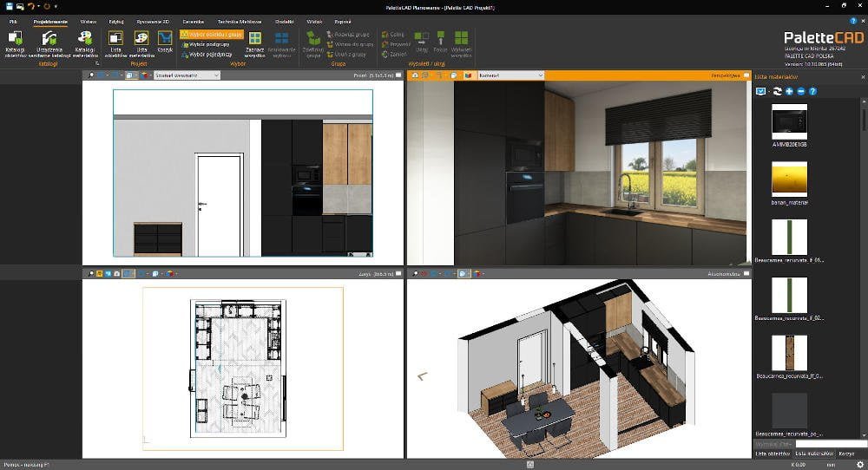Toggle Wybór obiektu i grupy mode
This screenshot has height=470, width=868.
(x=212, y=34)
